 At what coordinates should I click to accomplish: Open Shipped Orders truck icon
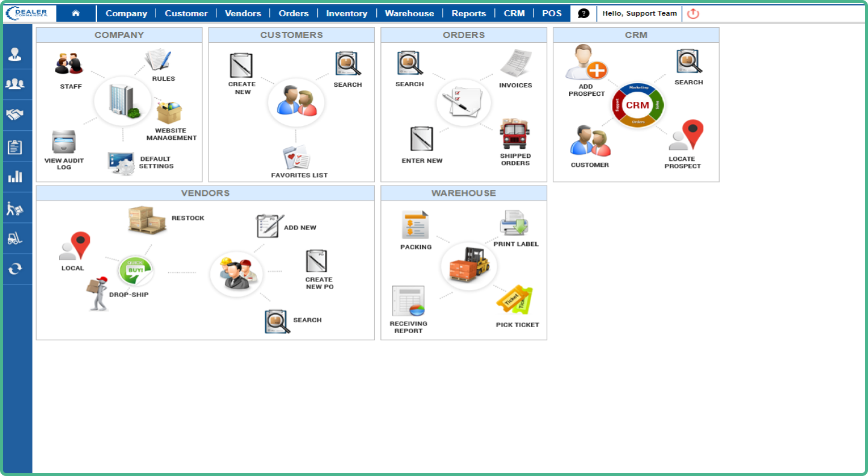(x=515, y=134)
